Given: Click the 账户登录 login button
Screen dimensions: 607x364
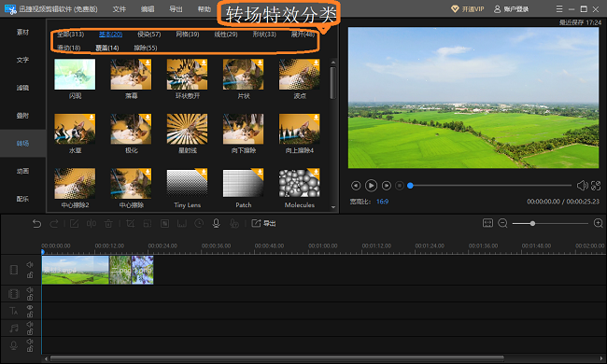Looking at the screenshot, I should [512, 9].
